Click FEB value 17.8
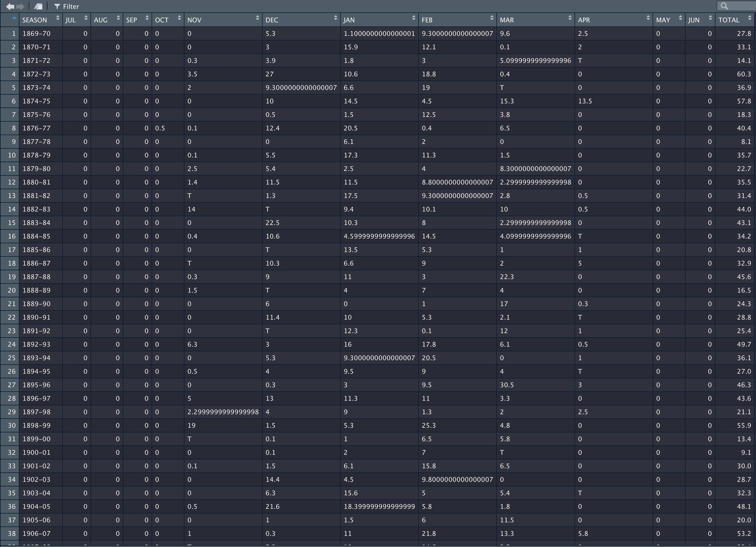 pyautogui.click(x=429, y=344)
